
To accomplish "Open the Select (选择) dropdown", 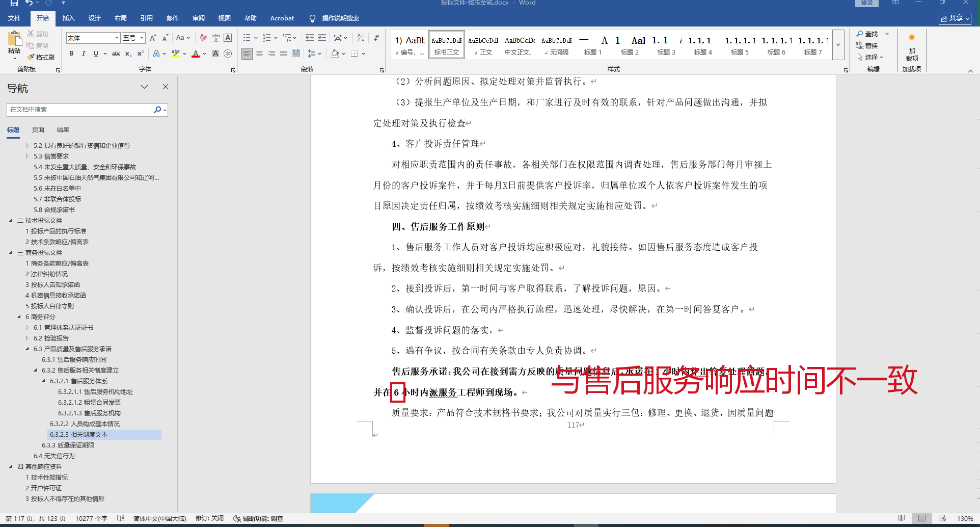I will coord(870,57).
